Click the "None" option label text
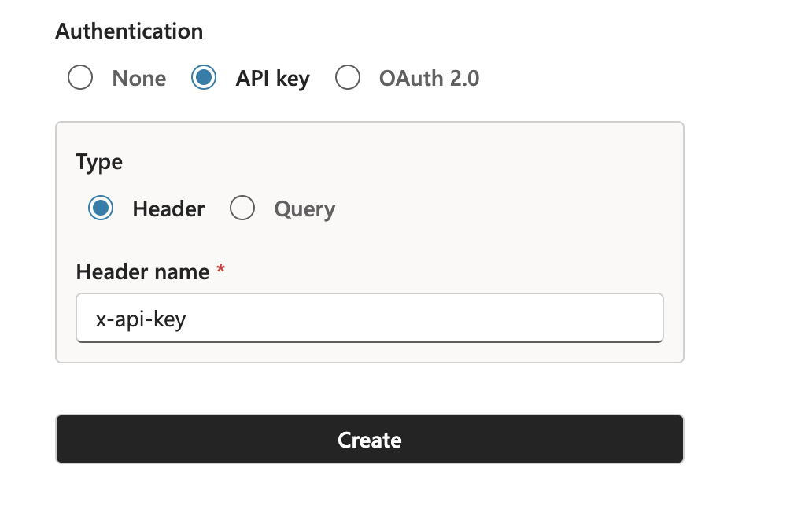Image resolution: width=812 pixels, height=505 pixels. pos(139,79)
